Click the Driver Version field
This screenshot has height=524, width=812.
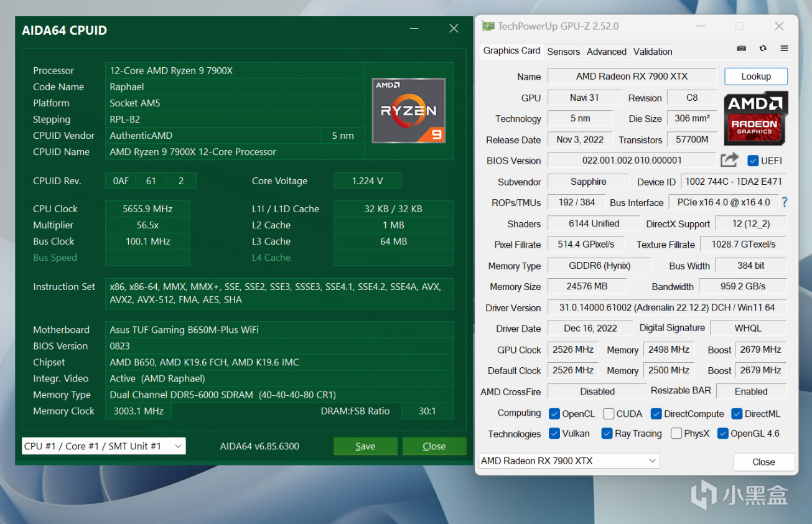click(667, 307)
